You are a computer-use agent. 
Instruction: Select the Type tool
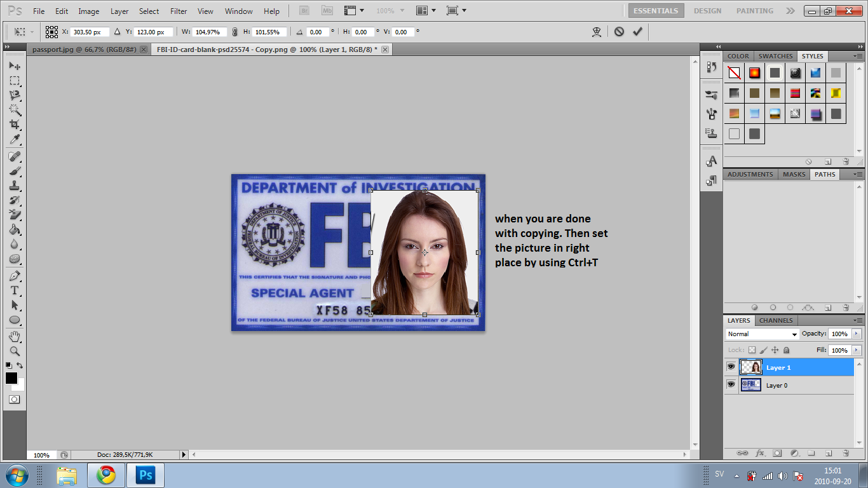(x=15, y=290)
